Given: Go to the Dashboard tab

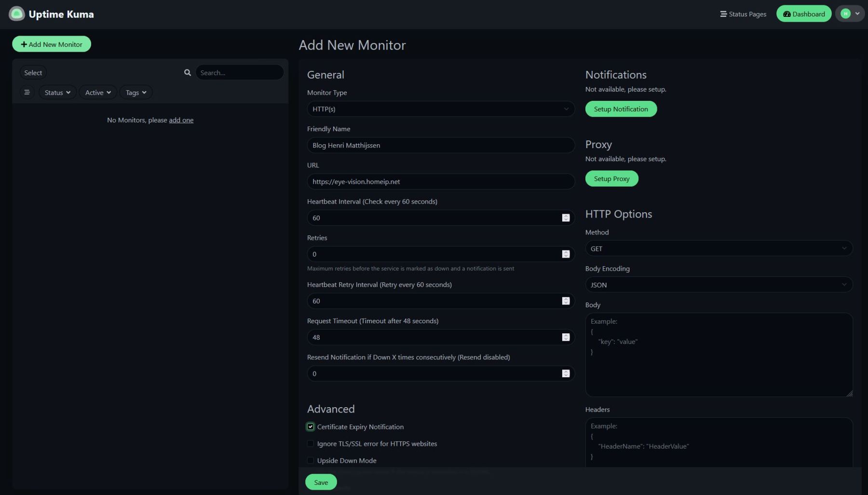Looking at the screenshot, I should pos(803,14).
